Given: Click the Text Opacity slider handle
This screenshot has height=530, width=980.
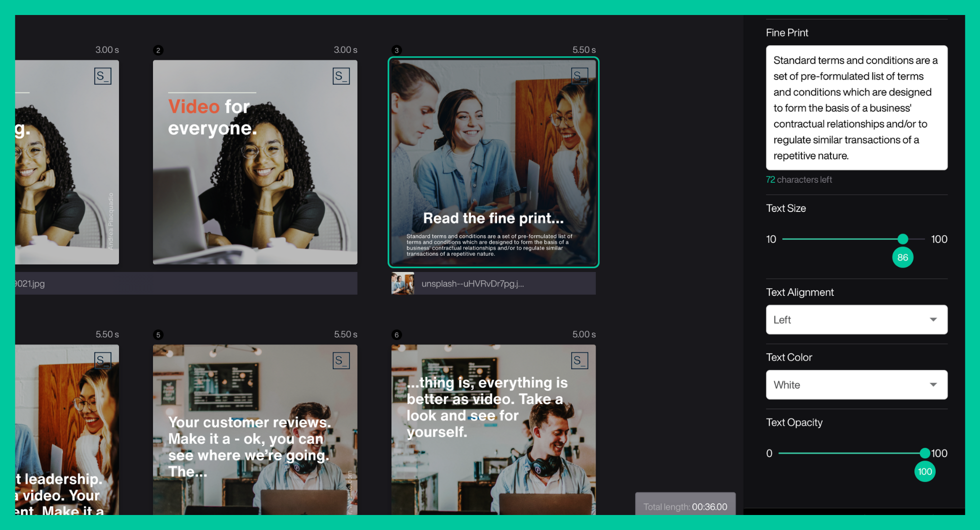Looking at the screenshot, I should click(924, 453).
